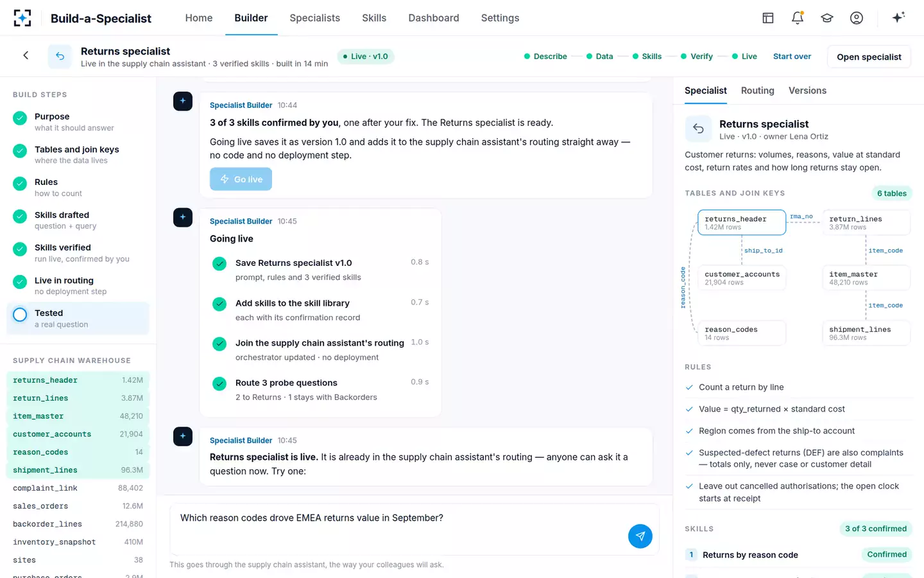
Task: Click the Rules step checkmark
Action: tap(20, 183)
